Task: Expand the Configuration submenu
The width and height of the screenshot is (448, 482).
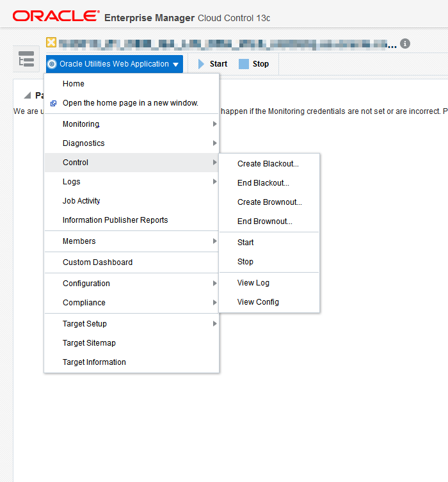Action: [x=131, y=284]
